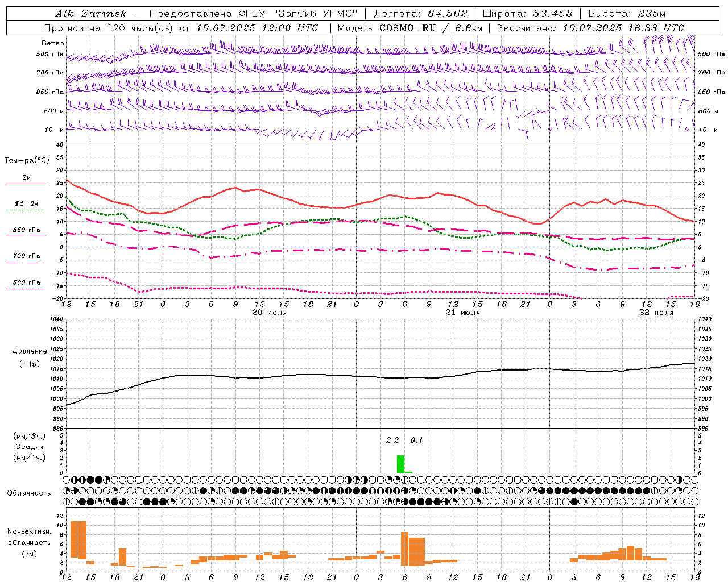Click the 'Конвективн.' convective cloud label

coord(30,531)
